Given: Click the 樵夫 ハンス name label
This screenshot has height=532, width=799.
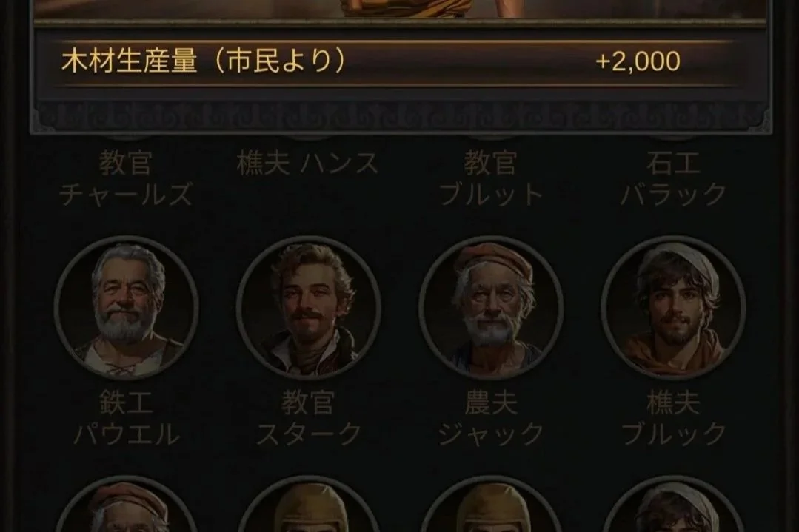Looking at the screenshot, I should tap(308, 164).
